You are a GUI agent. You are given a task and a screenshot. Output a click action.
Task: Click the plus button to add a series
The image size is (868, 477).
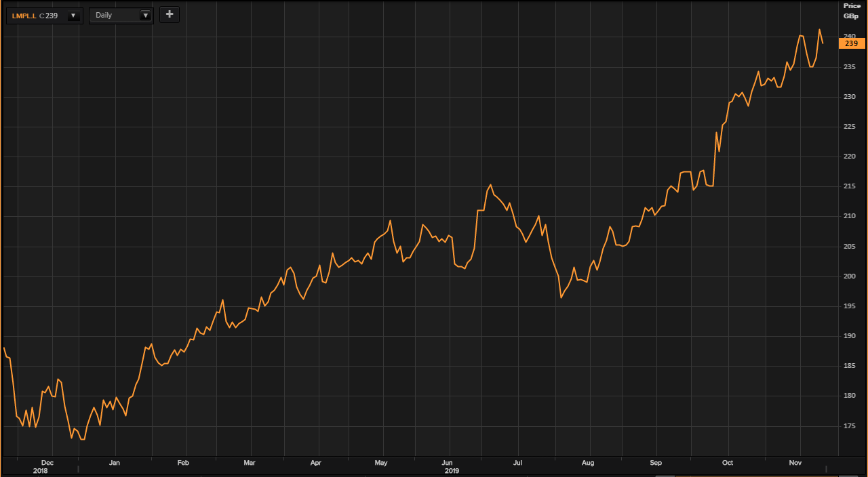(170, 14)
